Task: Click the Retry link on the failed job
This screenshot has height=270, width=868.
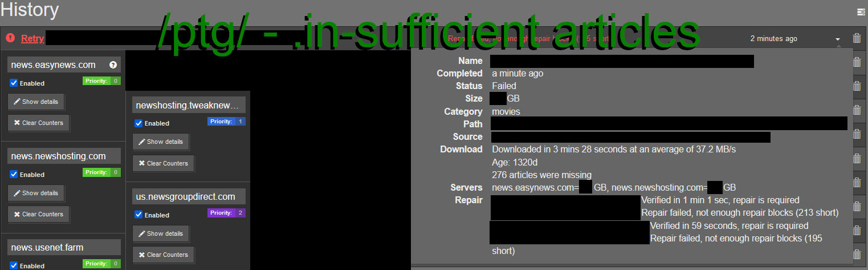Action: pos(32,39)
